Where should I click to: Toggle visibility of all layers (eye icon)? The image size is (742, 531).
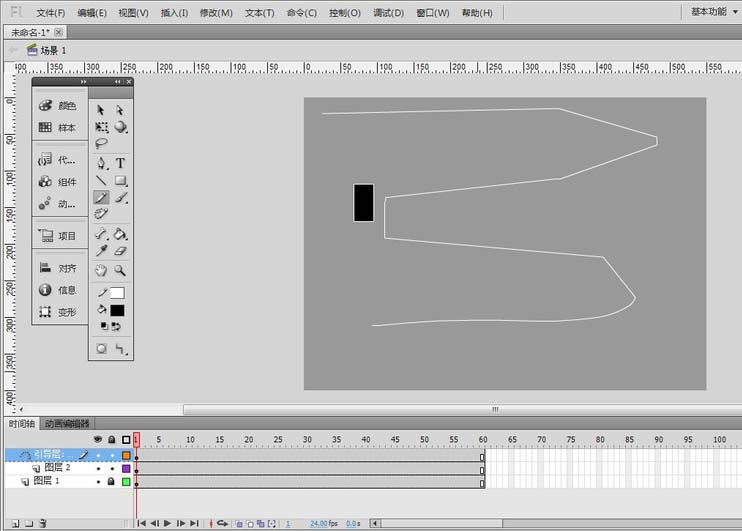click(x=98, y=440)
